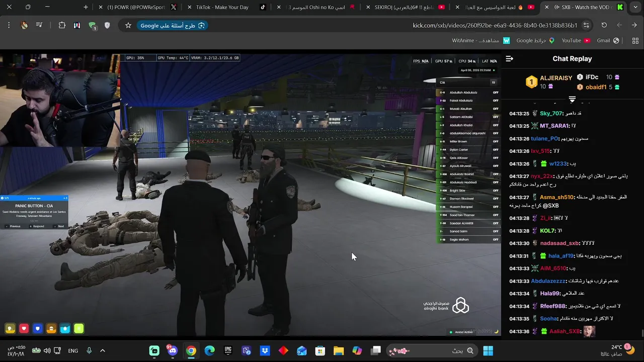The width and height of the screenshot is (644, 362).
Task: Open Dropbox from the taskbar
Action: tap(265, 350)
